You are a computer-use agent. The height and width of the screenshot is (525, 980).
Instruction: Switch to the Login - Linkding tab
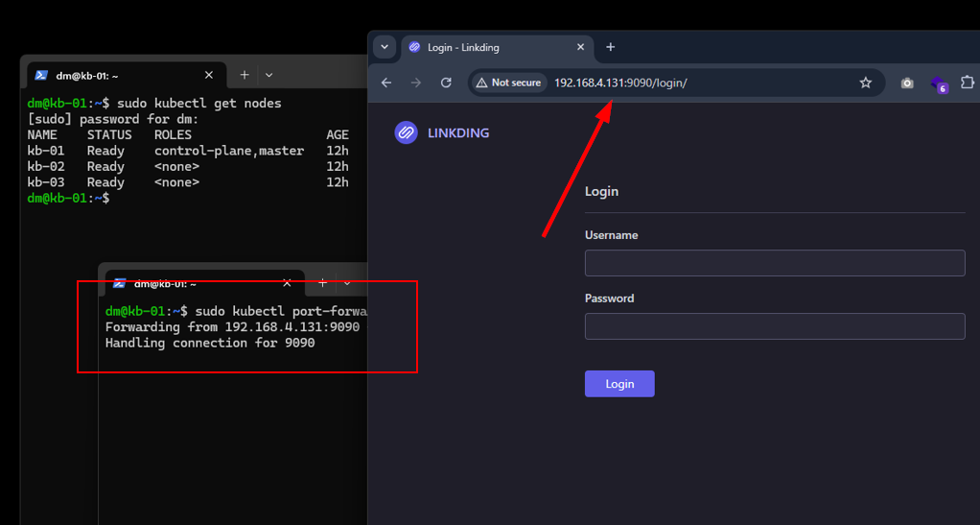[489, 47]
